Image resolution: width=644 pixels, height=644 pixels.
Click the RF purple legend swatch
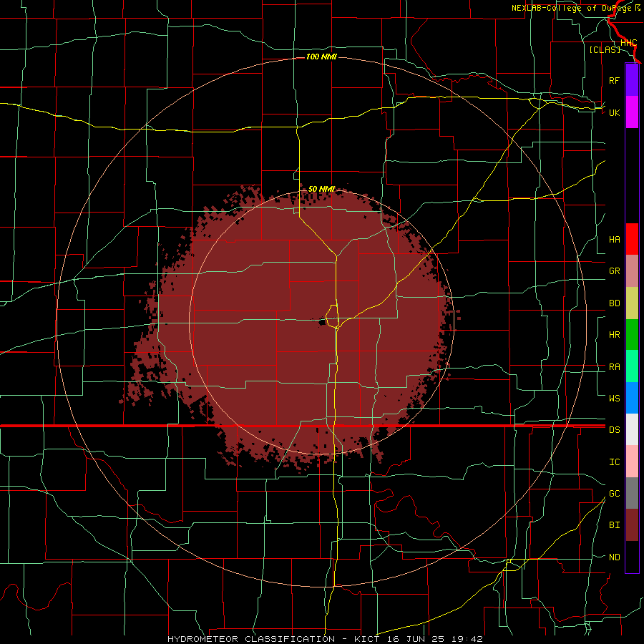632,80
